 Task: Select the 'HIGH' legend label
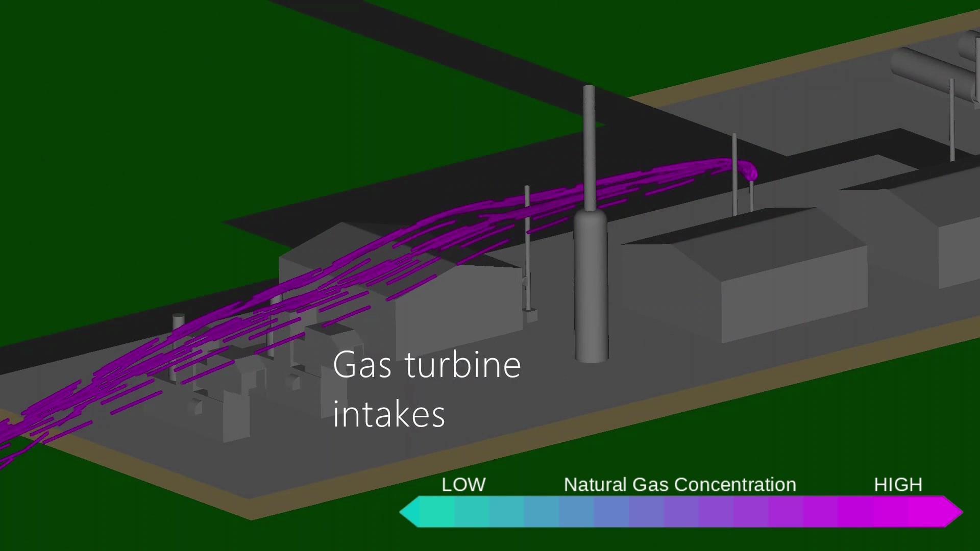point(898,485)
